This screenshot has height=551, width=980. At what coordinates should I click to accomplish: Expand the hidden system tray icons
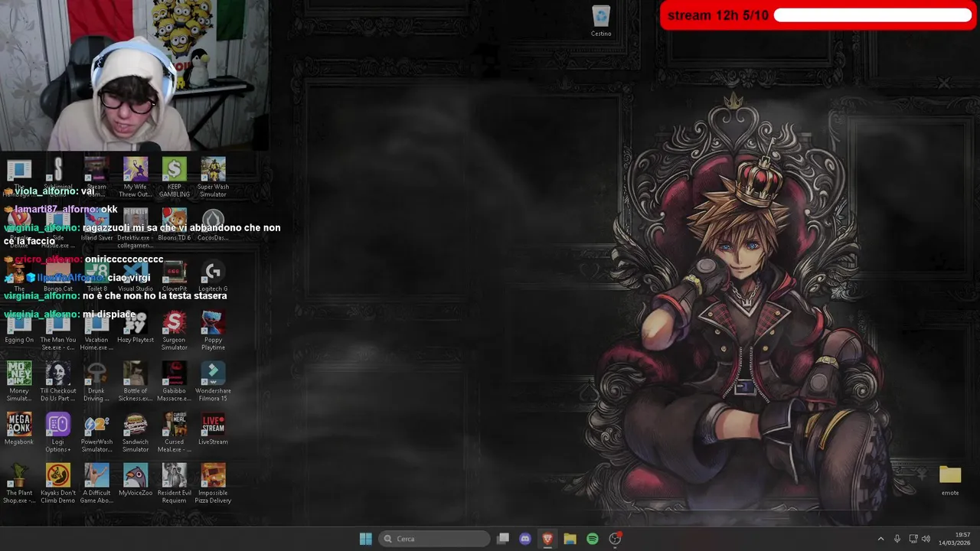click(x=880, y=539)
